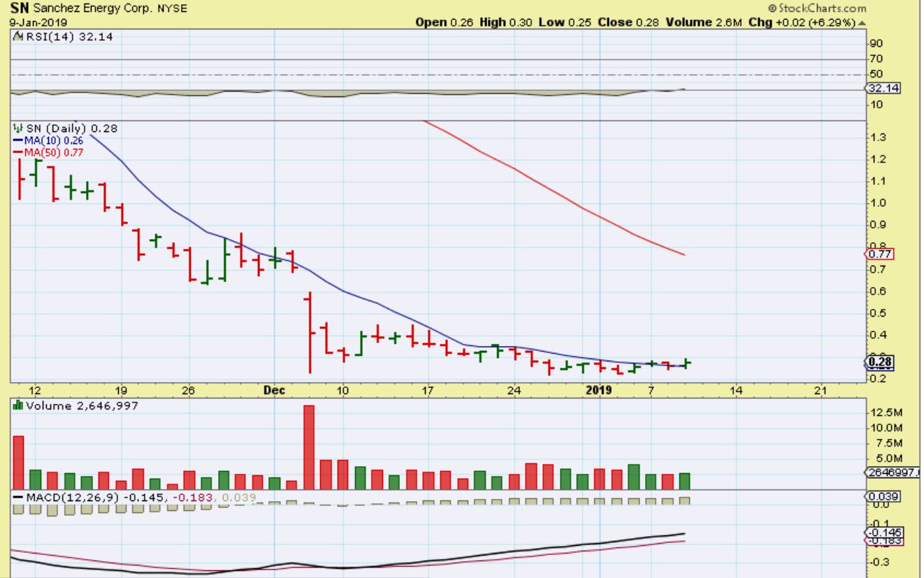The width and height of the screenshot is (924, 578).
Task: Click the 50 level on the RSI axis
Action: (875, 74)
